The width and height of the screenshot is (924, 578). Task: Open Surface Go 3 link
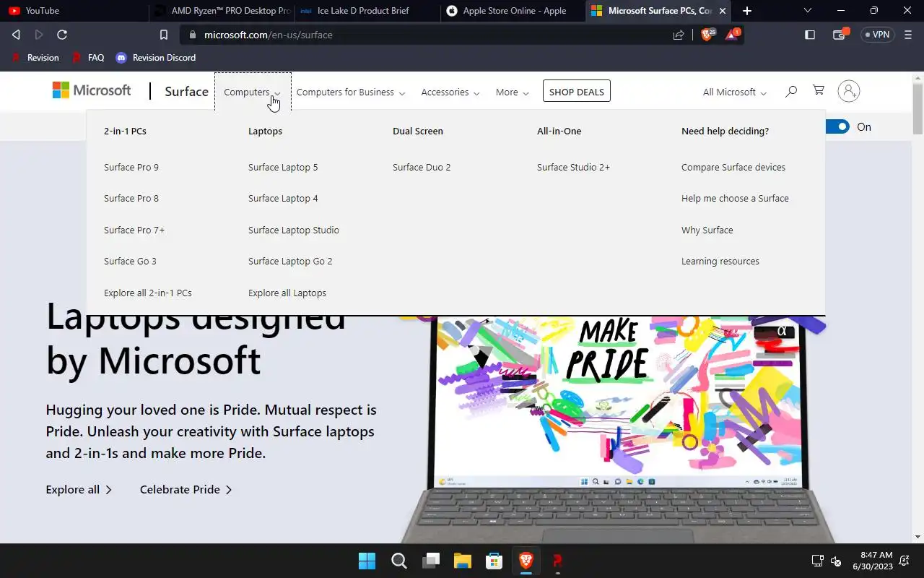(x=130, y=261)
